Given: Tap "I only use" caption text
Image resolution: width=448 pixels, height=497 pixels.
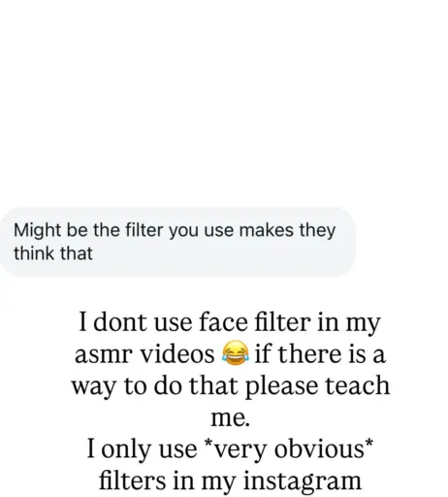Looking at the screenshot, I should click(x=142, y=448).
